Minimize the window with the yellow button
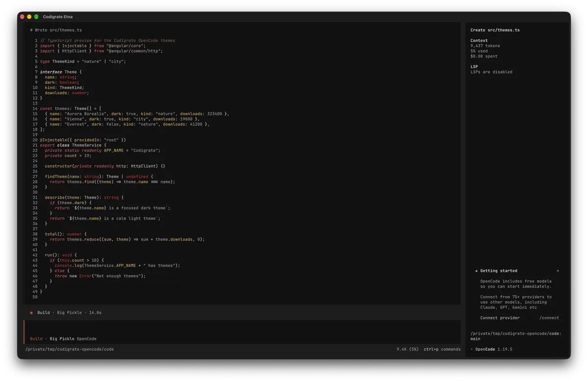The height and width of the screenshot is (382, 588). point(29,17)
